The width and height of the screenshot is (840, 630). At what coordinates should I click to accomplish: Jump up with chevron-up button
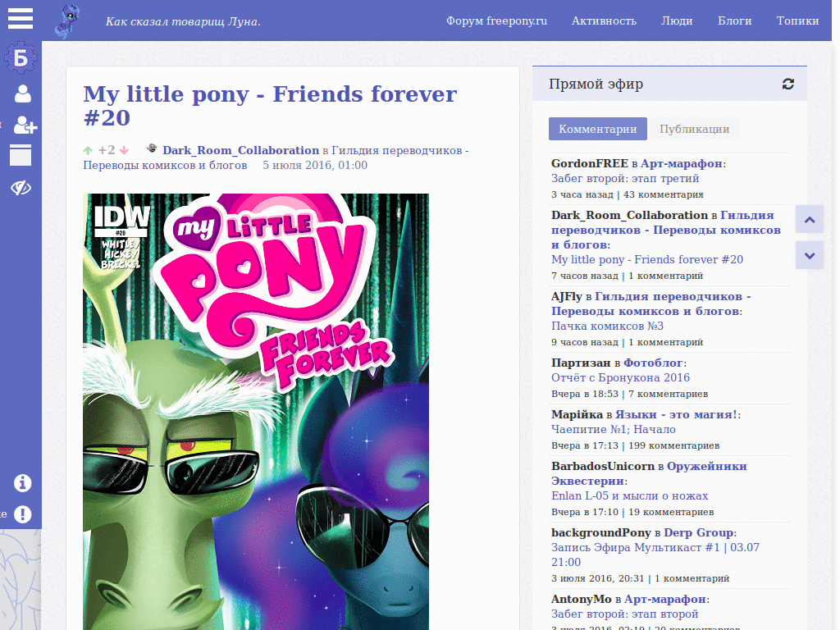[x=810, y=219]
